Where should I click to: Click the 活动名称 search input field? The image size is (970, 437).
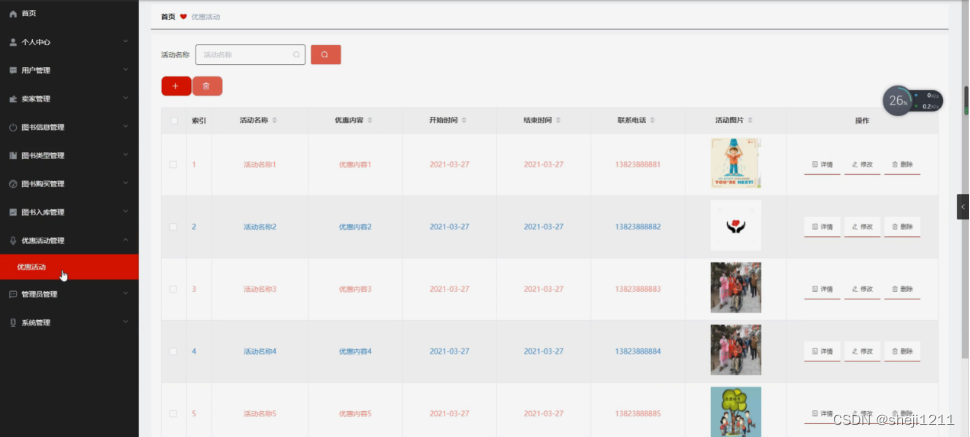click(x=250, y=54)
